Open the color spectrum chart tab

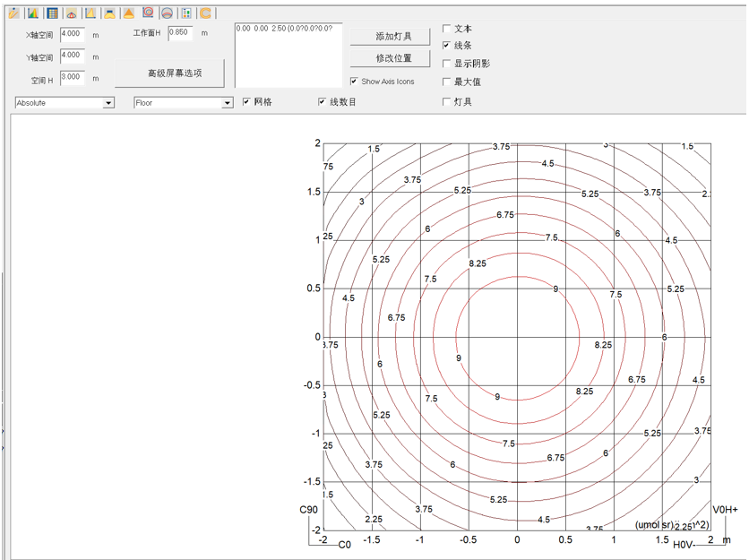[33, 13]
